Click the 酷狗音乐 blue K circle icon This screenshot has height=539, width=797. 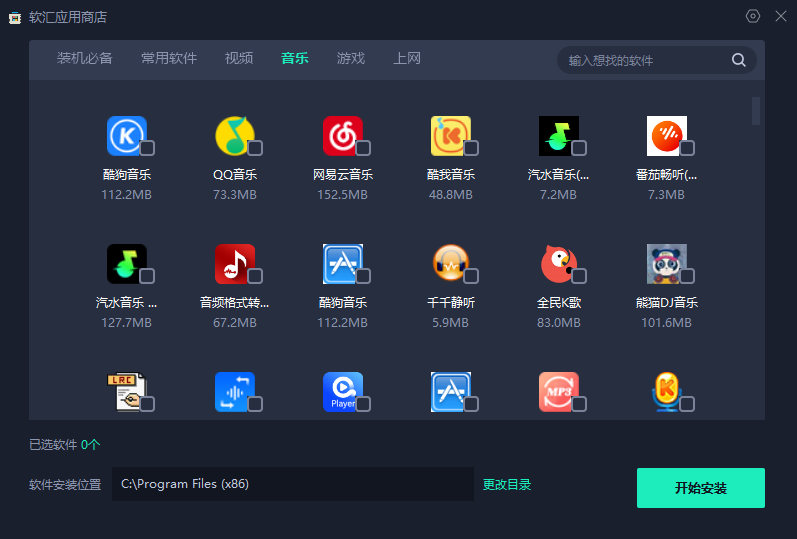127,136
